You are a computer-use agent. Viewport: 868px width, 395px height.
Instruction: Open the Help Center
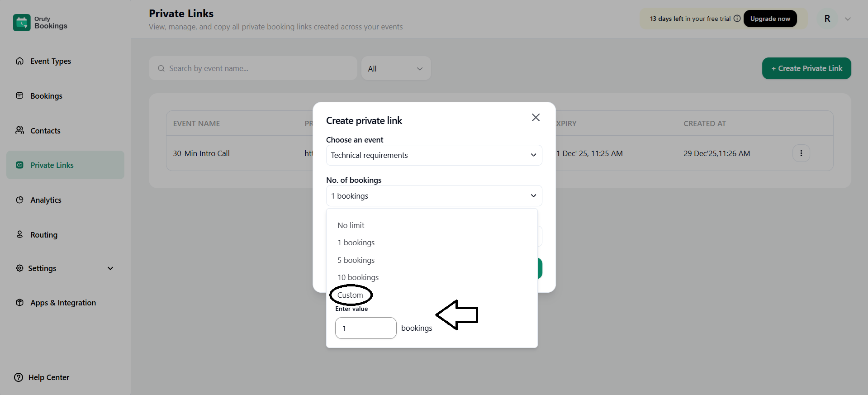(48, 377)
